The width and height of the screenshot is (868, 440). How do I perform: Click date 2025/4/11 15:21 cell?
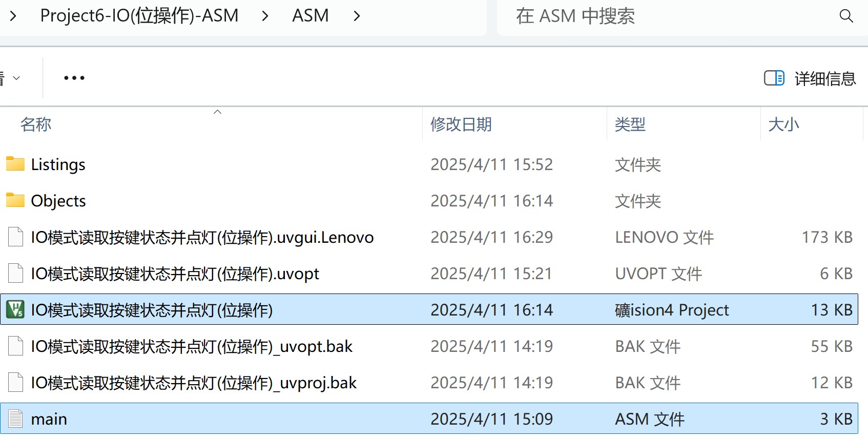[x=491, y=274]
